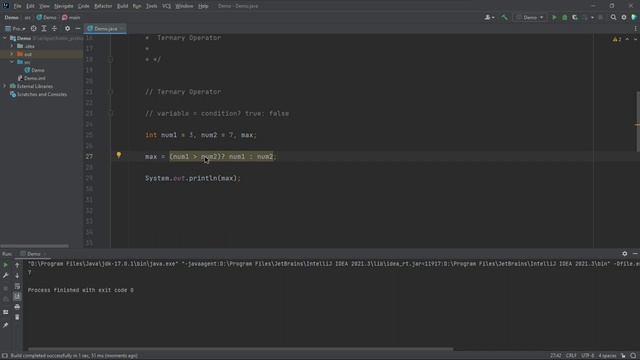
Task: Select Scratches and Consoles
Action: tap(38, 94)
